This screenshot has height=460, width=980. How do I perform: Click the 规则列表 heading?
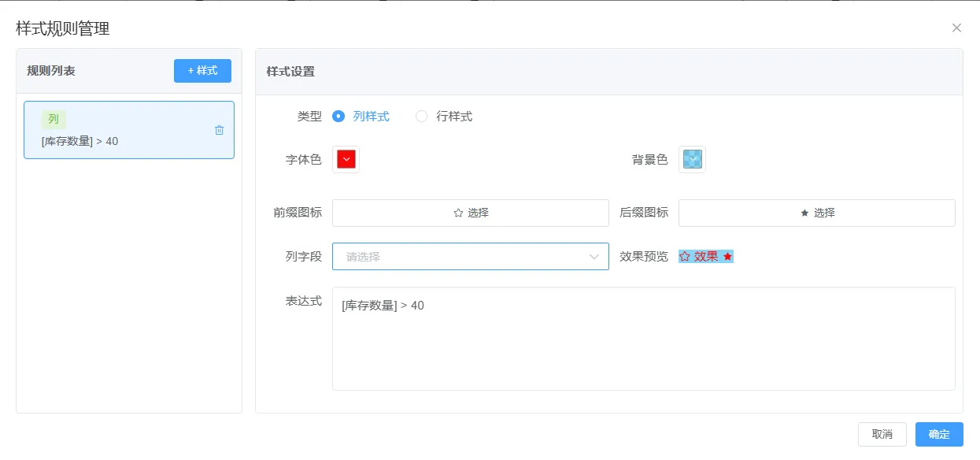coord(51,71)
